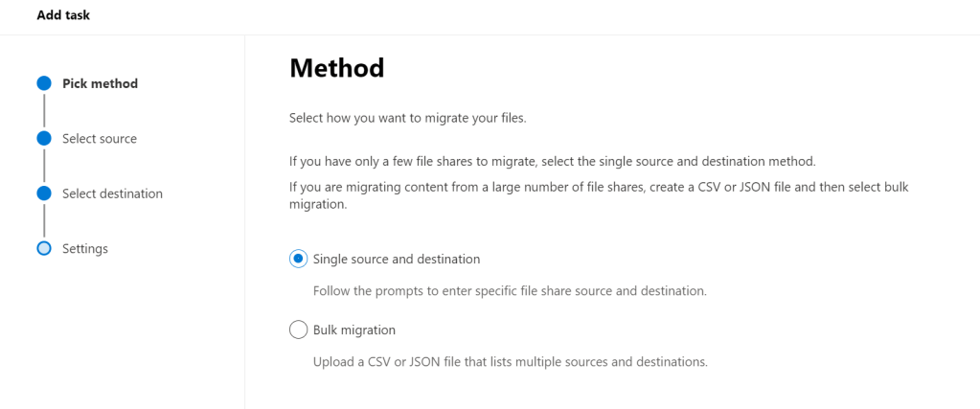Click the Select destination step circle

click(x=44, y=193)
